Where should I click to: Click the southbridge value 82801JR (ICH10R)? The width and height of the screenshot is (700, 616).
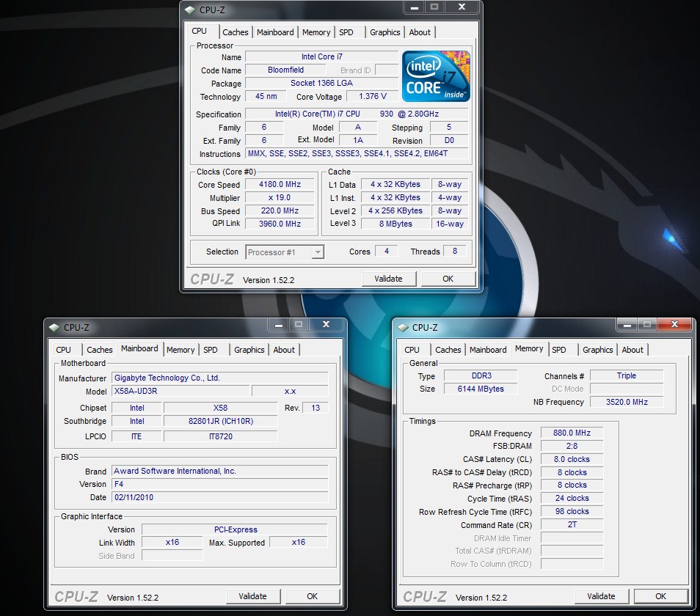(x=221, y=421)
